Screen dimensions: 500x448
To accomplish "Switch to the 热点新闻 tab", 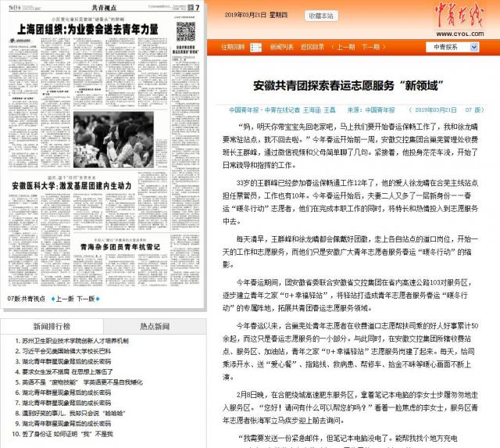I will point(155,325).
